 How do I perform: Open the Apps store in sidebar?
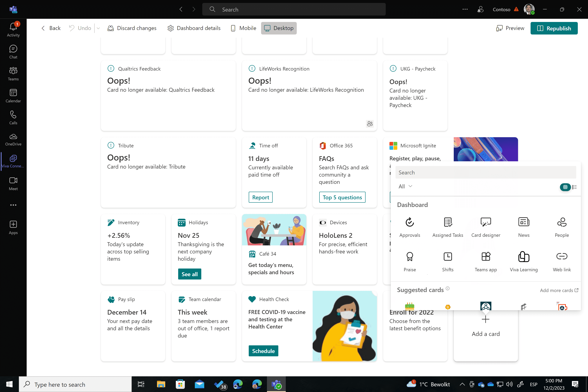pos(13,228)
